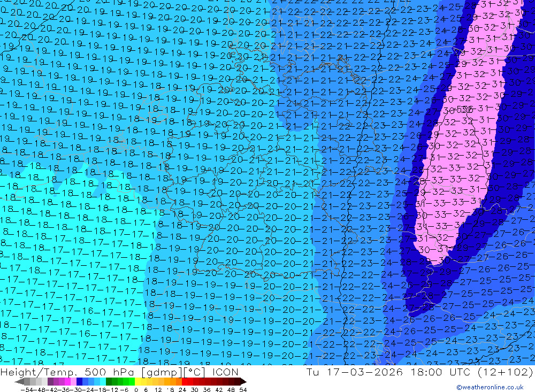This screenshot has height=392, width=535.
Task: Click the "Tu 17-03-2026" forecast date
Action: click(355, 372)
